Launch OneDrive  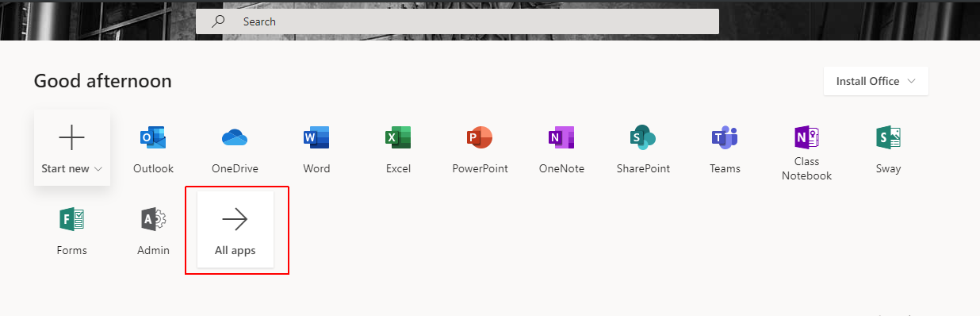point(235,148)
